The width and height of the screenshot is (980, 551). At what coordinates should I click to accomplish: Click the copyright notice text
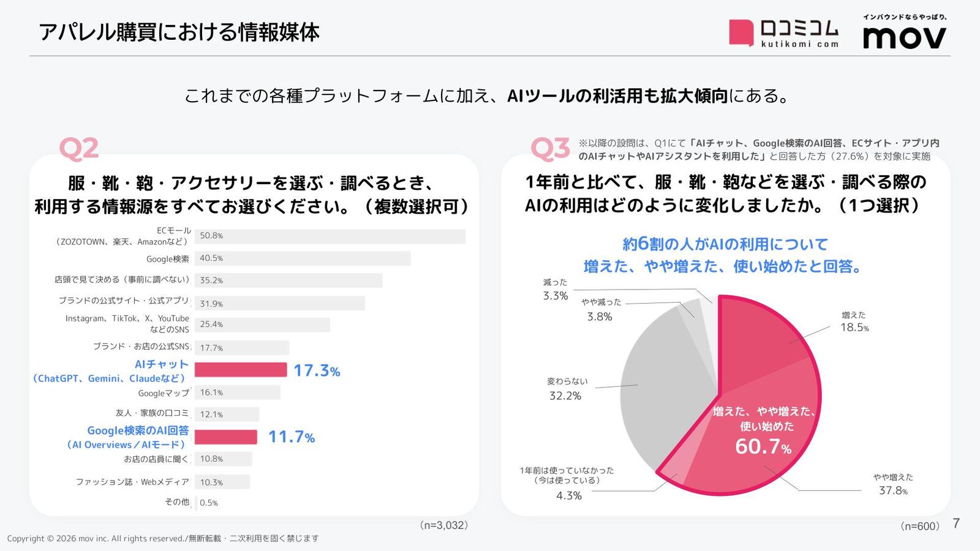[163, 539]
